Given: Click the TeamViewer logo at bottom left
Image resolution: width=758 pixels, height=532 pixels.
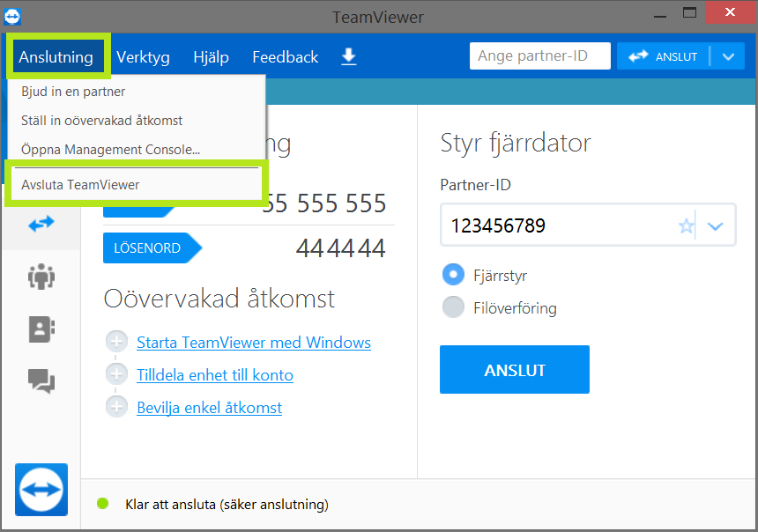Looking at the screenshot, I should tap(41, 489).
